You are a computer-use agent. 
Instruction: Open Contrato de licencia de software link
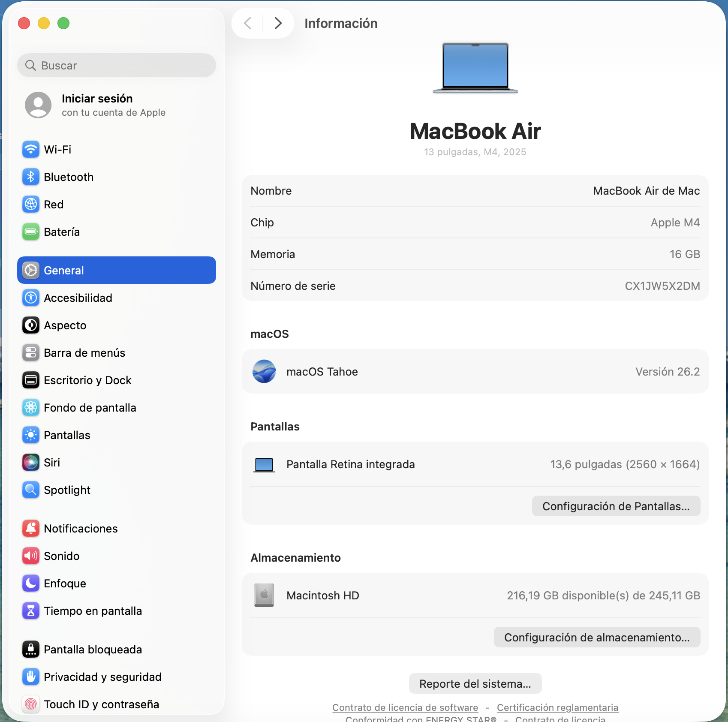[405, 707]
